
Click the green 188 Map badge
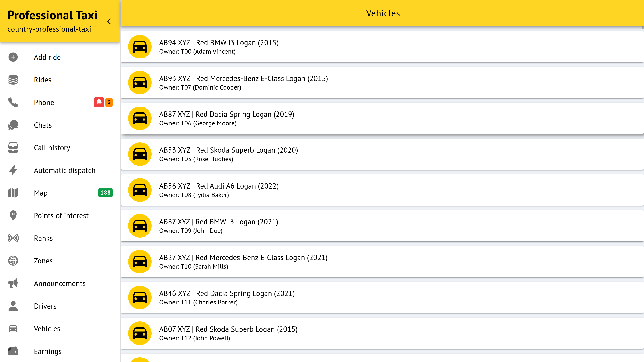pyautogui.click(x=105, y=193)
